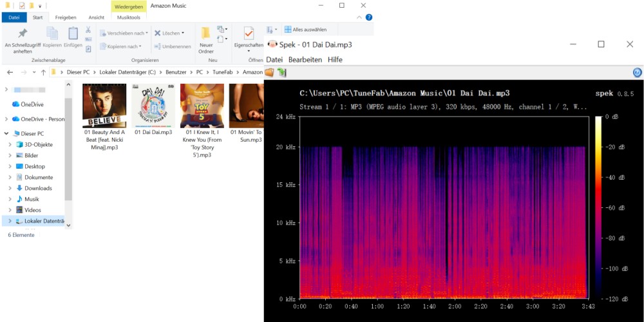Click the Eigenschaften checkmark icon
Viewport: 644px width, 322px height.
point(249,33)
